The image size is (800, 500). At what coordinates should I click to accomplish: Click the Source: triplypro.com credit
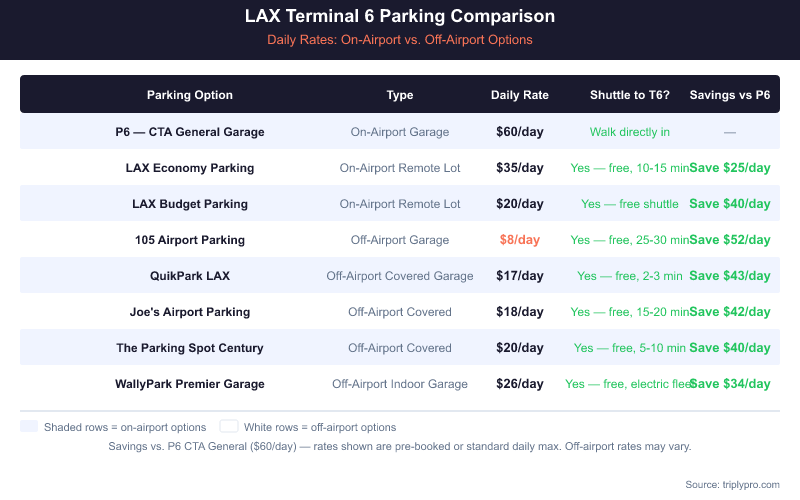click(x=732, y=484)
